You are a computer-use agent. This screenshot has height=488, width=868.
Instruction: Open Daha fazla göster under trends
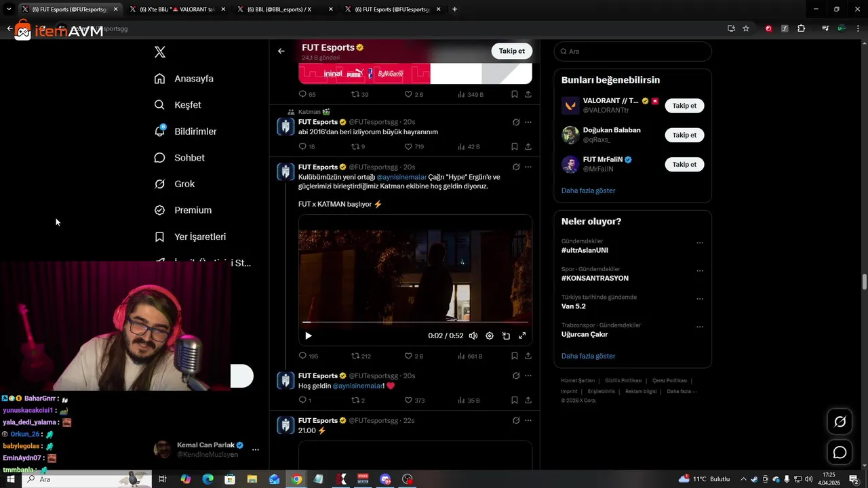tap(588, 356)
